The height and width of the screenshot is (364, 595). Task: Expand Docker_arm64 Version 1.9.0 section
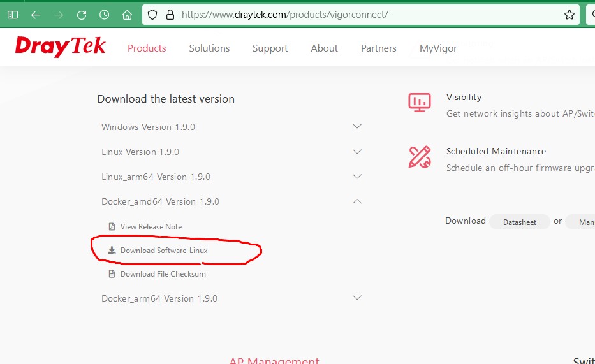pyautogui.click(x=357, y=298)
